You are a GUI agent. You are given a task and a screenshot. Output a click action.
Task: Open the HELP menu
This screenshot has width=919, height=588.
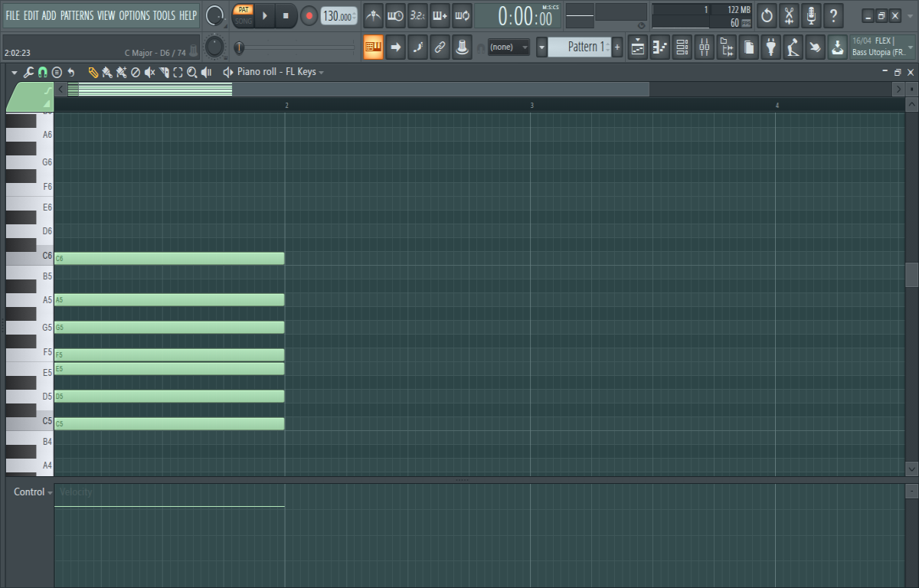[188, 15]
